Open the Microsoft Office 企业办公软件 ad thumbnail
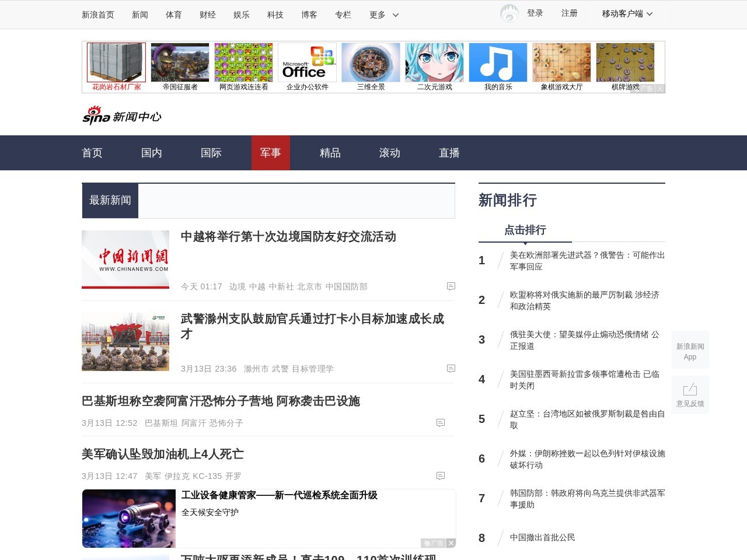The height and width of the screenshot is (560, 747). tap(307, 63)
